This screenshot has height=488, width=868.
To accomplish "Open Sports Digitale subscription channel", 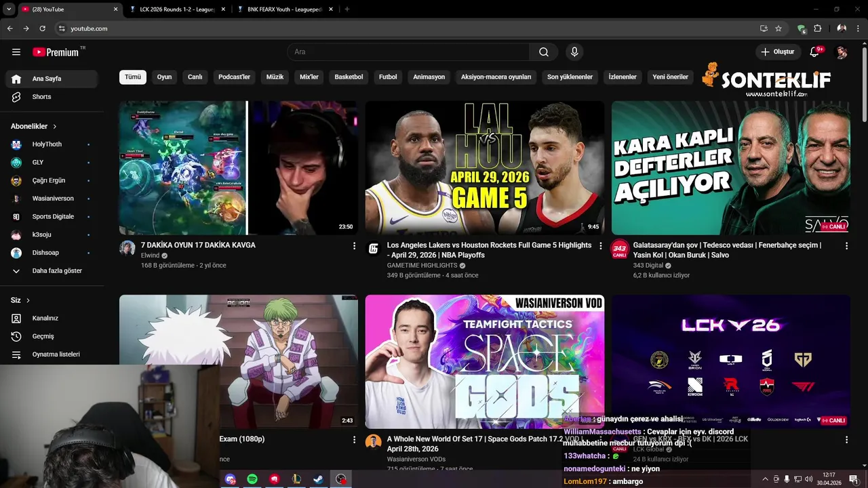I will coord(52,217).
